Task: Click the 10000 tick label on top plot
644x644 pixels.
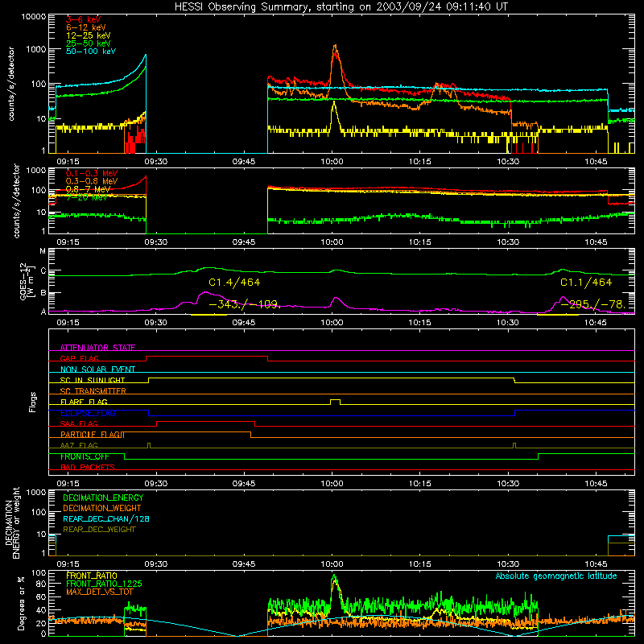Action: pos(33,16)
